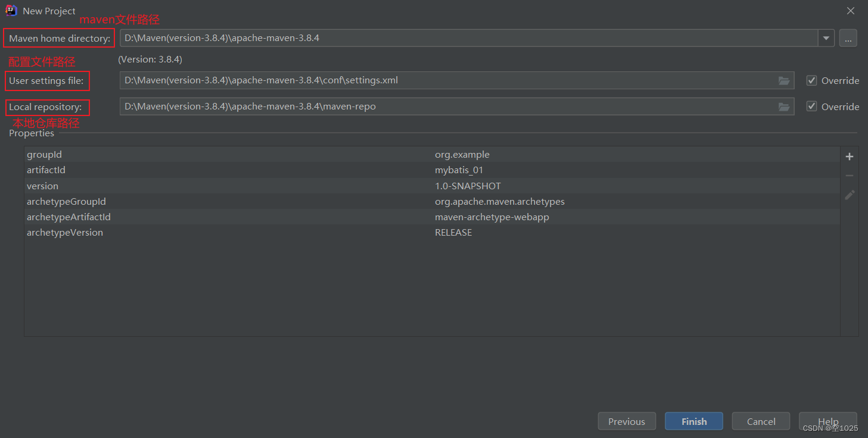The image size is (868, 438).
Task: Browse Maven home using the ellipsis button
Action: tap(848, 37)
